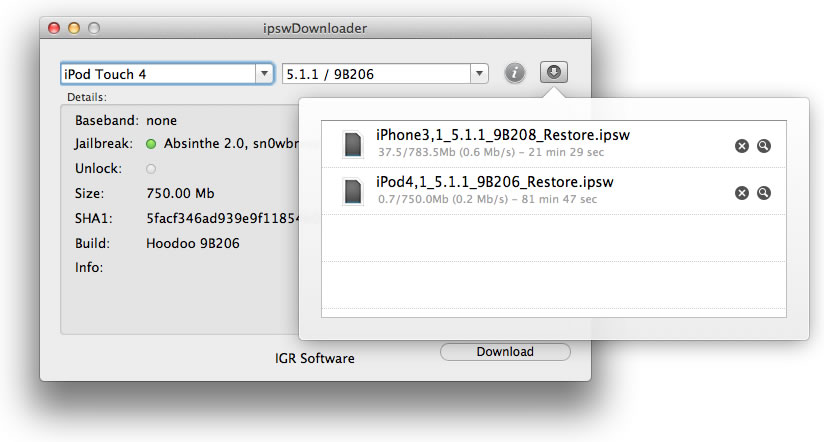Cancel the iPod4,1_5.1.1_9B206 download

tap(741, 193)
